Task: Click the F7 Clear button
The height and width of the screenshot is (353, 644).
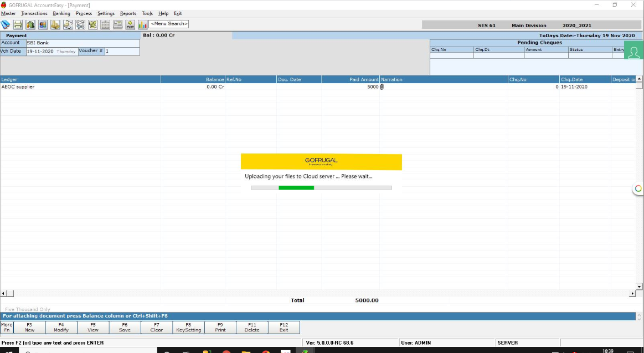Action: [157, 328]
